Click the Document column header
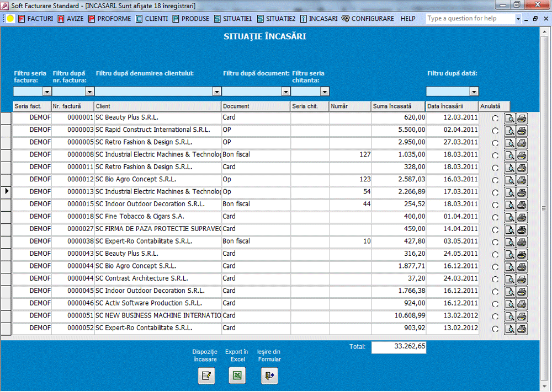Image resolution: width=552 pixels, height=392 pixels. (256, 106)
